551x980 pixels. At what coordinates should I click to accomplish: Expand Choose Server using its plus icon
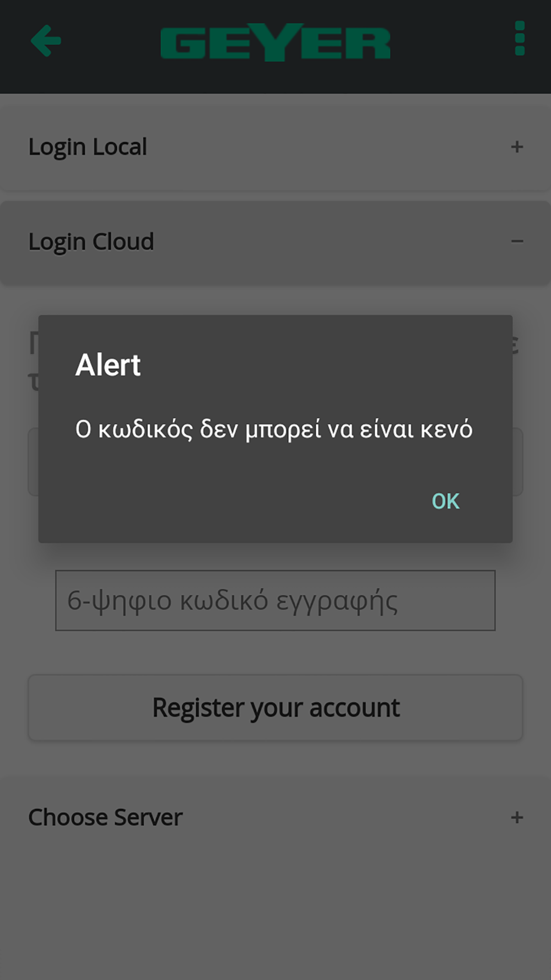pos(517,817)
